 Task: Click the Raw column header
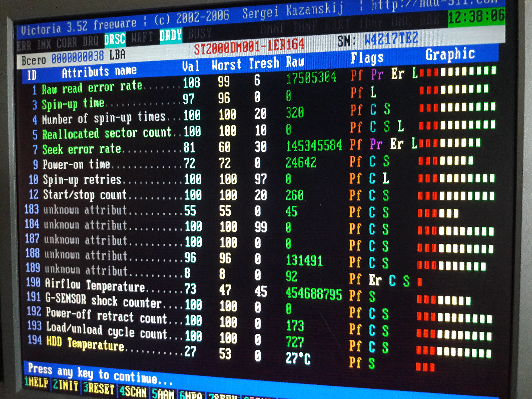[x=295, y=62]
